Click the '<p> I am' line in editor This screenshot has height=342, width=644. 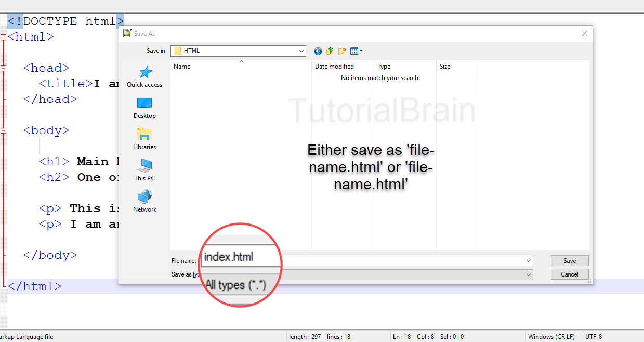(x=78, y=224)
